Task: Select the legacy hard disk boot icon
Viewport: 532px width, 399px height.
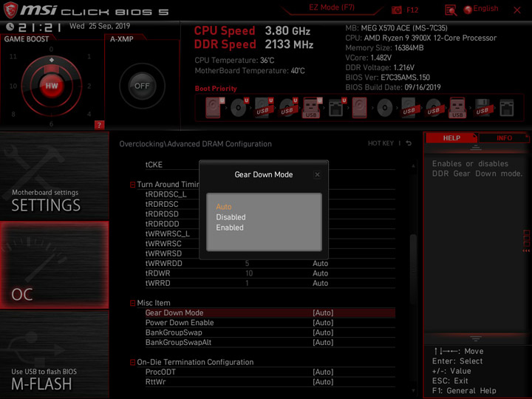Action: click(359, 108)
